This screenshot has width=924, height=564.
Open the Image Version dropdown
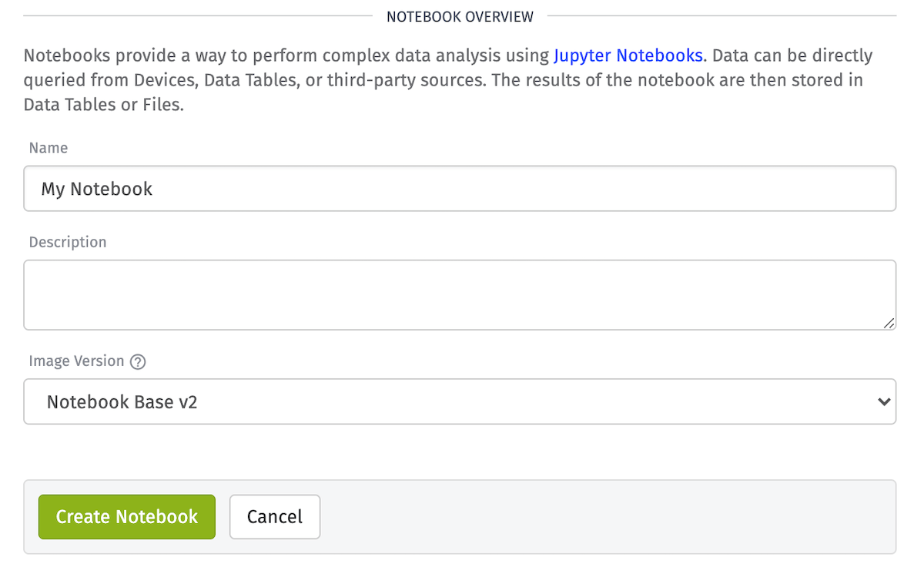click(460, 401)
